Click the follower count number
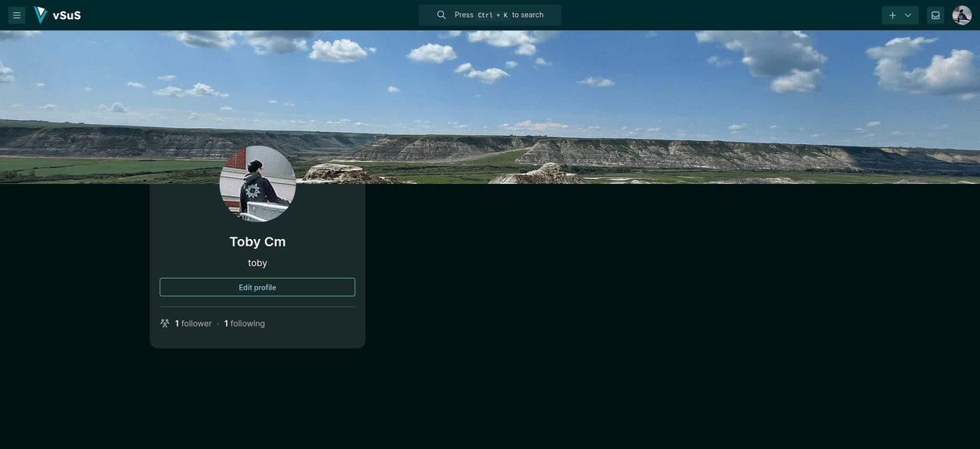This screenshot has width=980, height=449. [177, 323]
